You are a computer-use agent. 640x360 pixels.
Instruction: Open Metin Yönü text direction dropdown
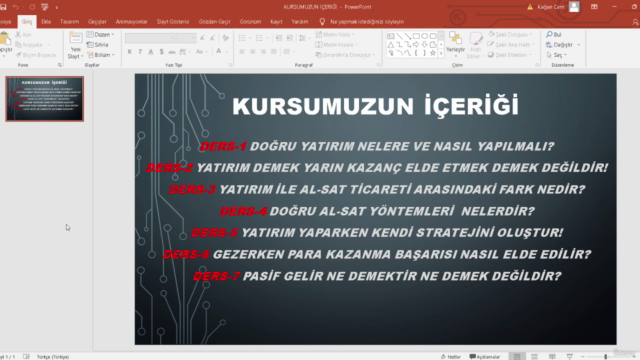pyautogui.click(x=335, y=35)
